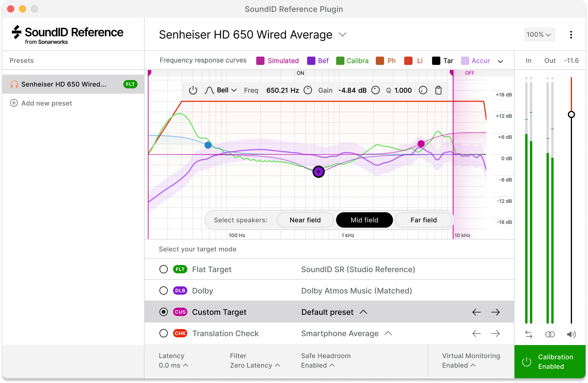Click the mono/stereo overlapping circles icon
Viewport: 588px width, 383px height.
pos(550,334)
